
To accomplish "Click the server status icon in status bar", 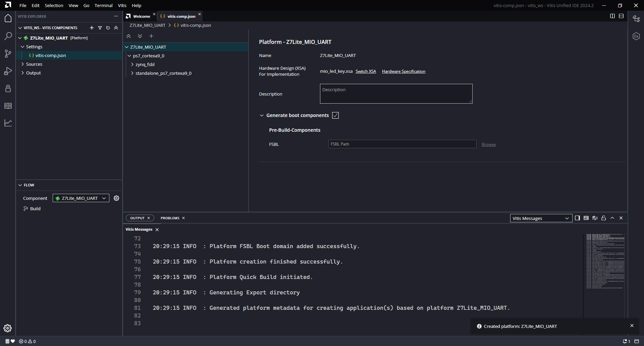I will click(x=10, y=341).
